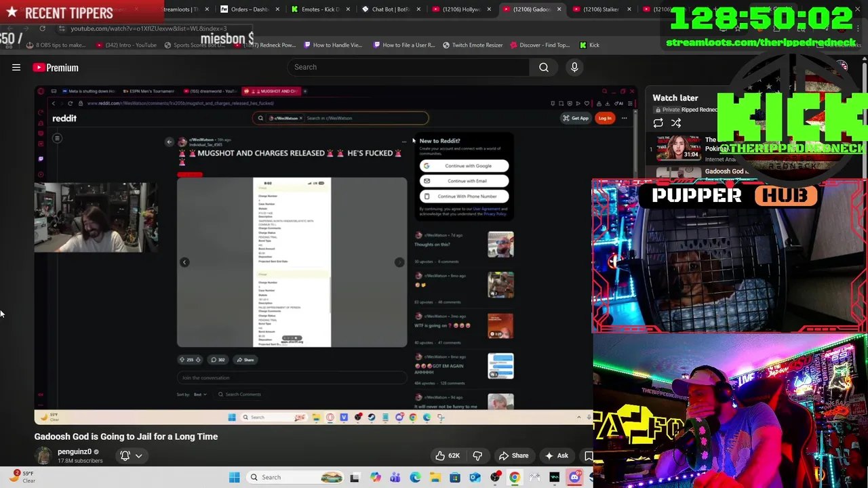Open the How to Handle Viewers bookmark
868x488 pixels.
coord(333,45)
